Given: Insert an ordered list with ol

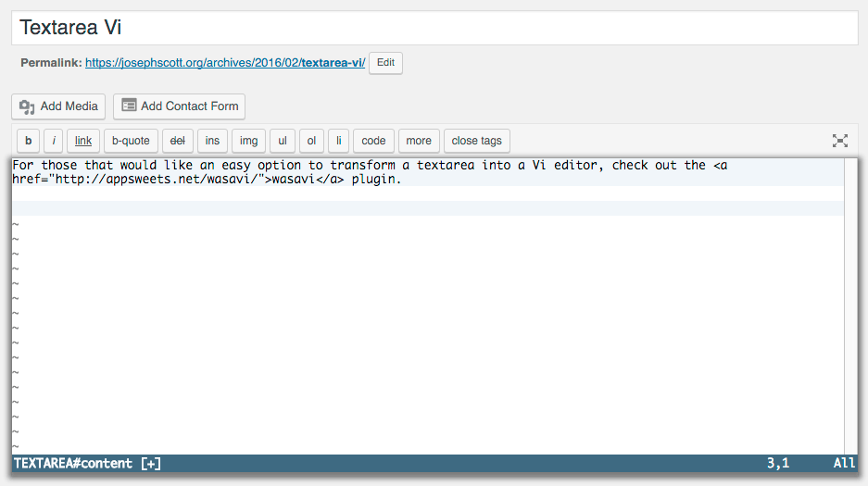Looking at the screenshot, I should [311, 141].
